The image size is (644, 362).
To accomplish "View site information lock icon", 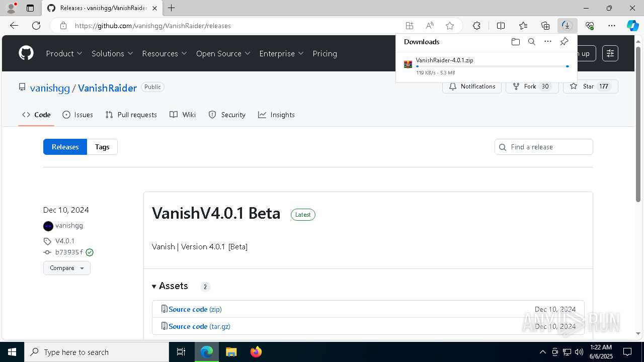I will (x=63, y=26).
